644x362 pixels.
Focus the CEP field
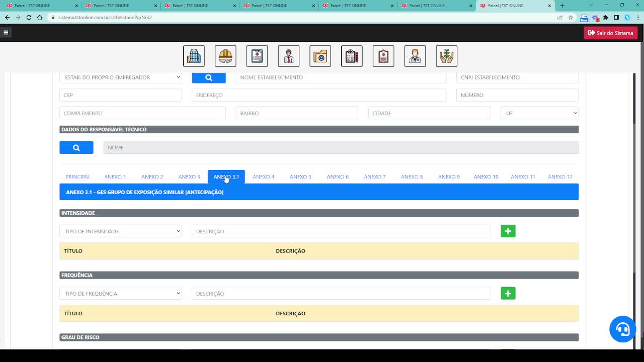[x=121, y=95]
